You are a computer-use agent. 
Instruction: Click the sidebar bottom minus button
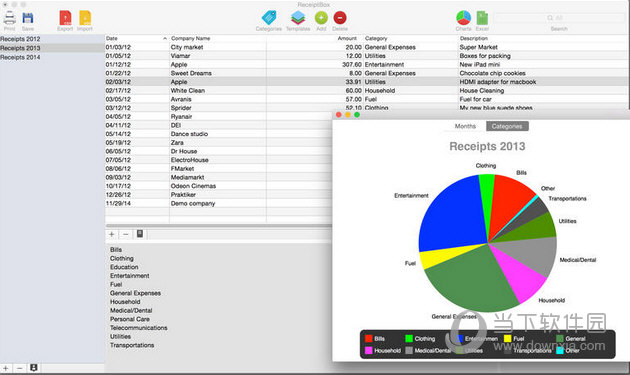(20, 368)
